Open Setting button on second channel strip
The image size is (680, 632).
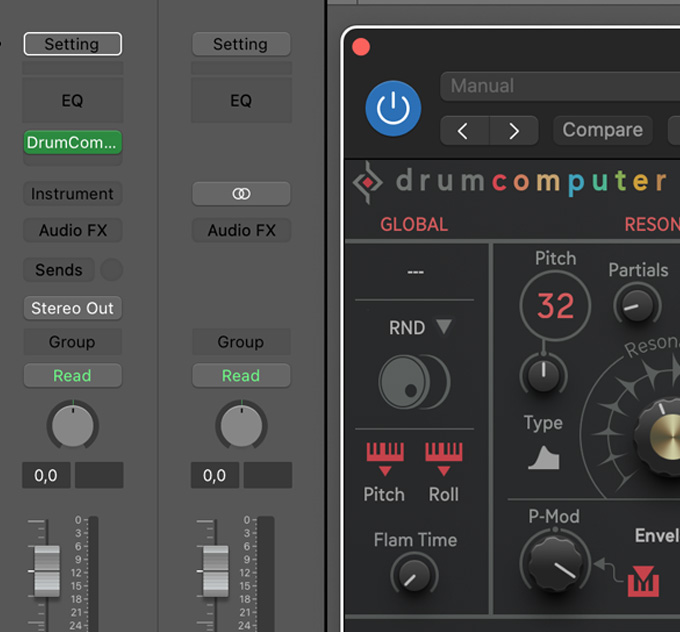tap(241, 44)
